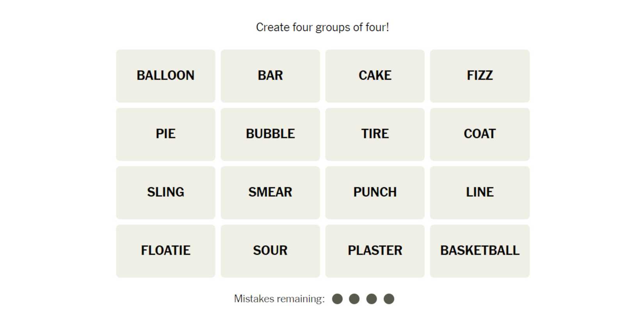The width and height of the screenshot is (644, 322).
Task: Pick the CAKE word tile
Action: 375,76
